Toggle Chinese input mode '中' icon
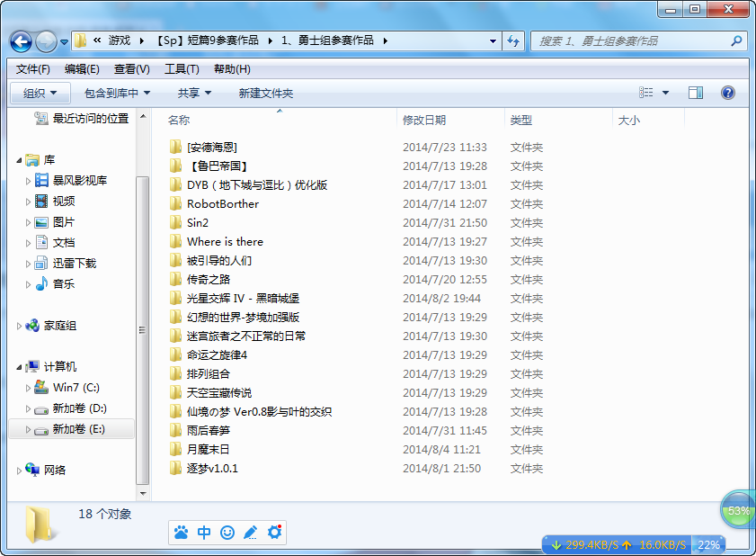Image resolution: width=756 pixels, height=556 pixels. (x=204, y=533)
